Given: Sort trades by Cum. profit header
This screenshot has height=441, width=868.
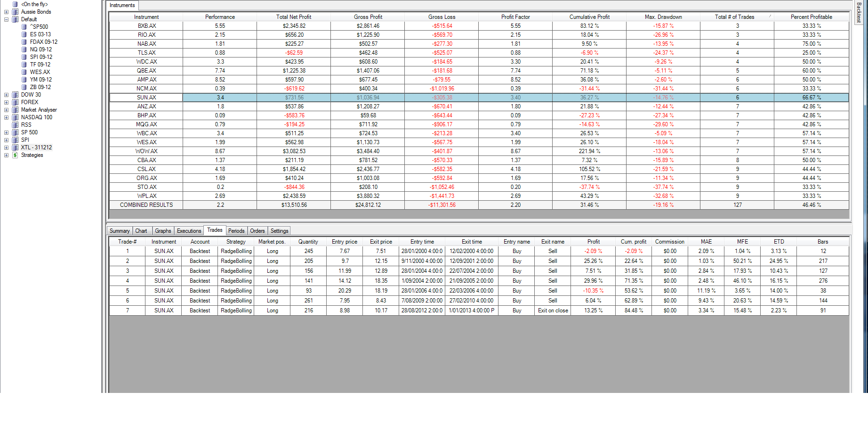Looking at the screenshot, I should [634, 242].
